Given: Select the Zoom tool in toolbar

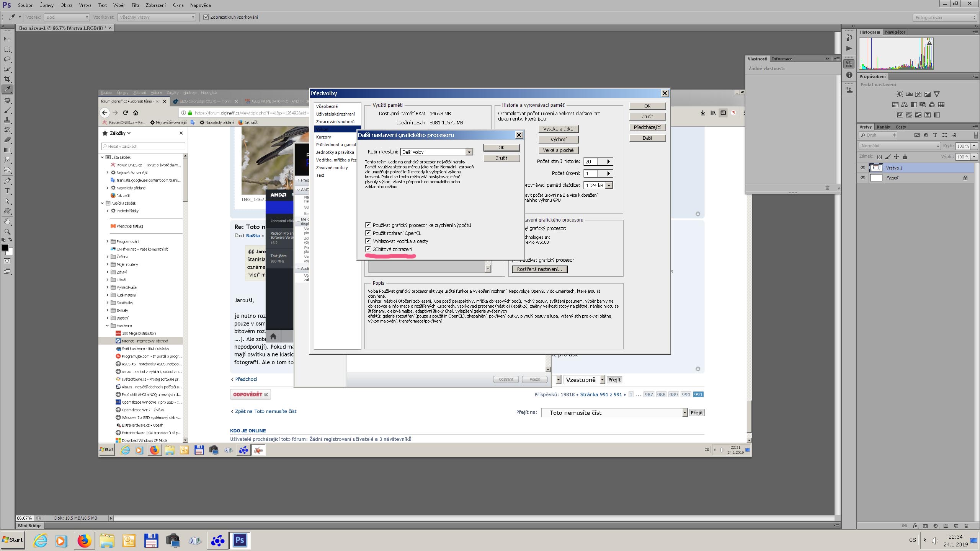Looking at the screenshot, I should [7, 231].
